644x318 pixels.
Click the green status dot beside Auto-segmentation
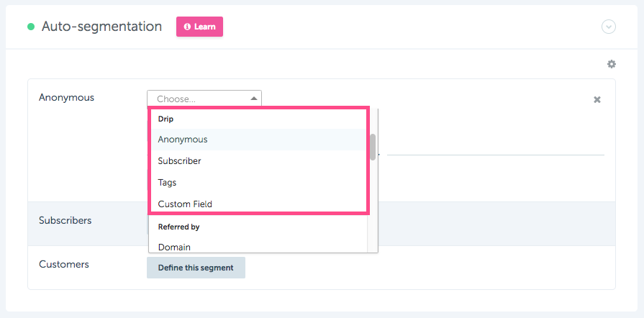[31, 27]
